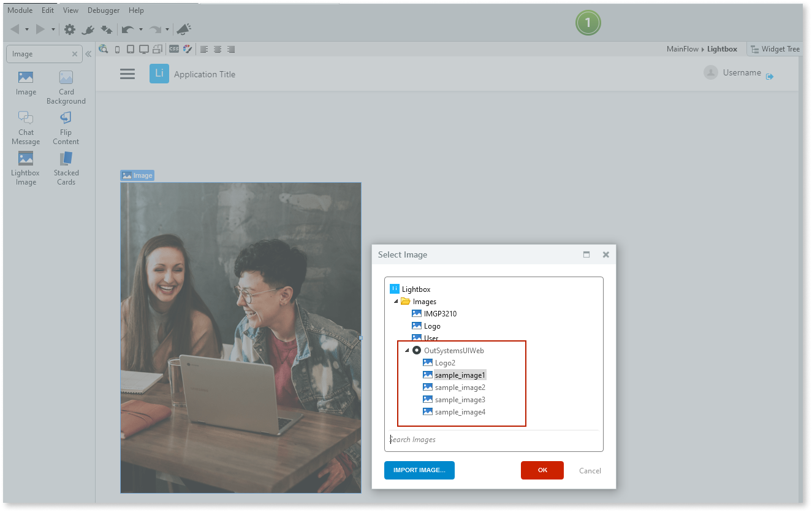
Task: Click the IMPORT IMAGE button
Action: pos(419,470)
